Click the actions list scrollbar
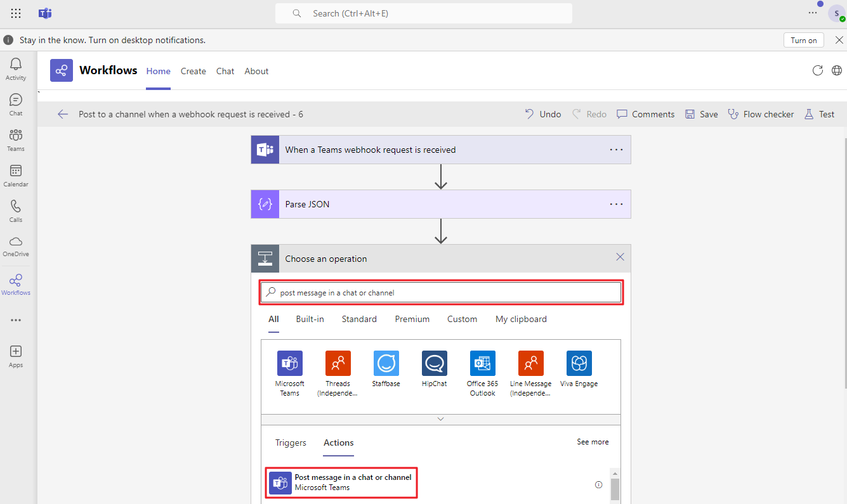Image resolution: width=847 pixels, height=504 pixels. [615, 489]
